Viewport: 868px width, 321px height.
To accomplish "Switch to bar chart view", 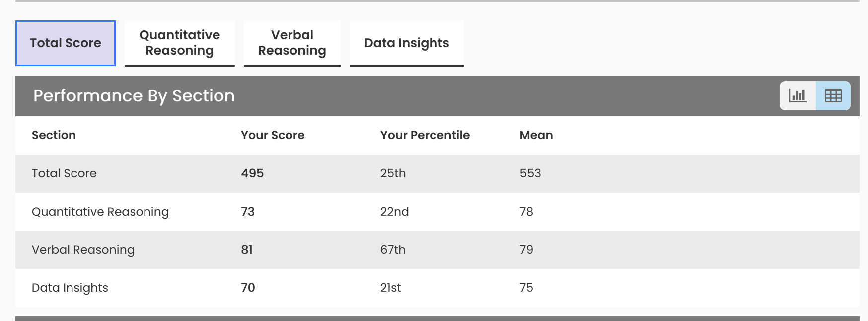I will click(797, 96).
